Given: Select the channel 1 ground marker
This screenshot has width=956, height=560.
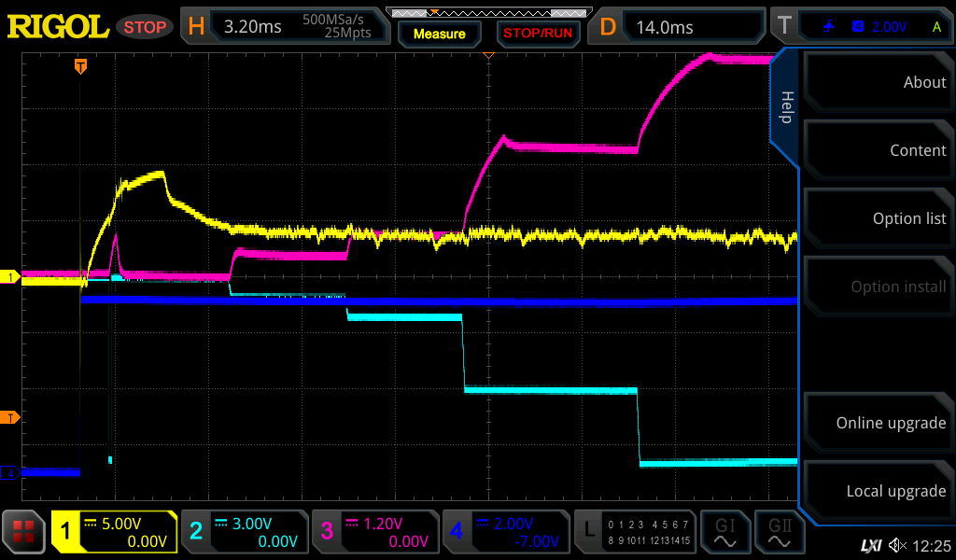Looking at the screenshot, I should tap(11, 277).
